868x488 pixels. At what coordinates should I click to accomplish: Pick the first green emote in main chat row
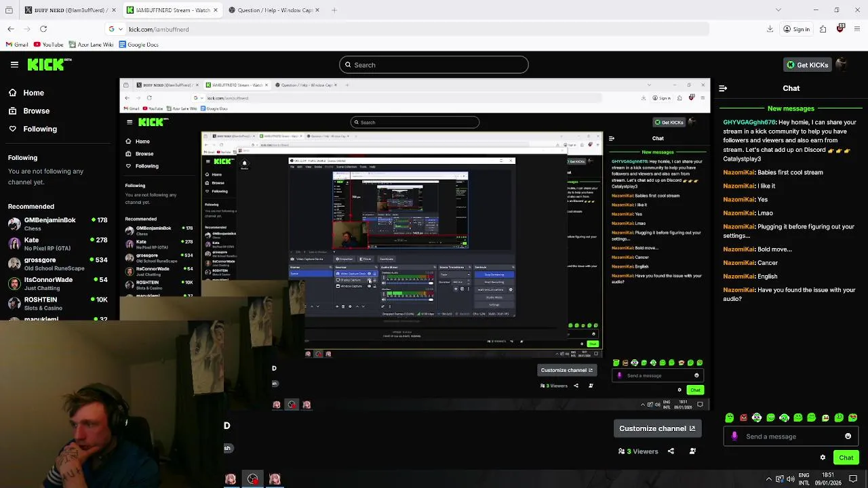tap(730, 418)
